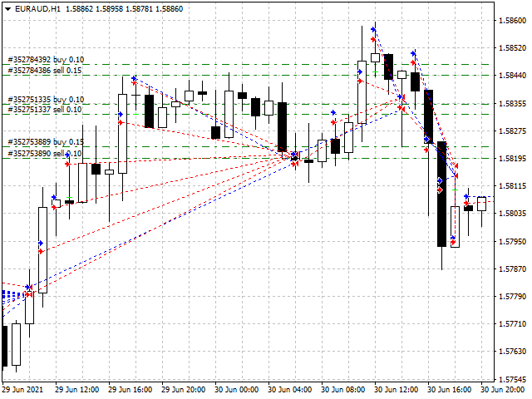Image resolution: width=532 pixels, height=399 pixels.
Task: Click price scale label 1.57545
Action: click(512, 380)
